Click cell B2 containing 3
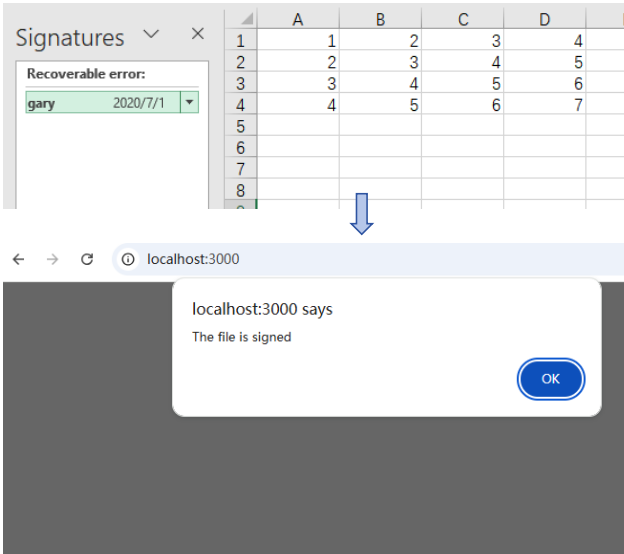624x554 pixels. pos(380,62)
